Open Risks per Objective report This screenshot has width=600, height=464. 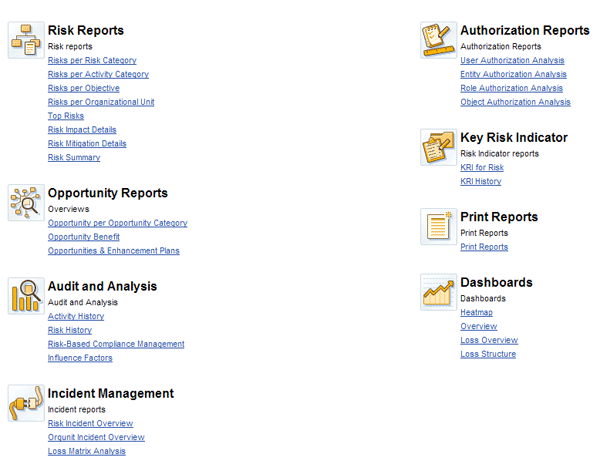tap(84, 88)
